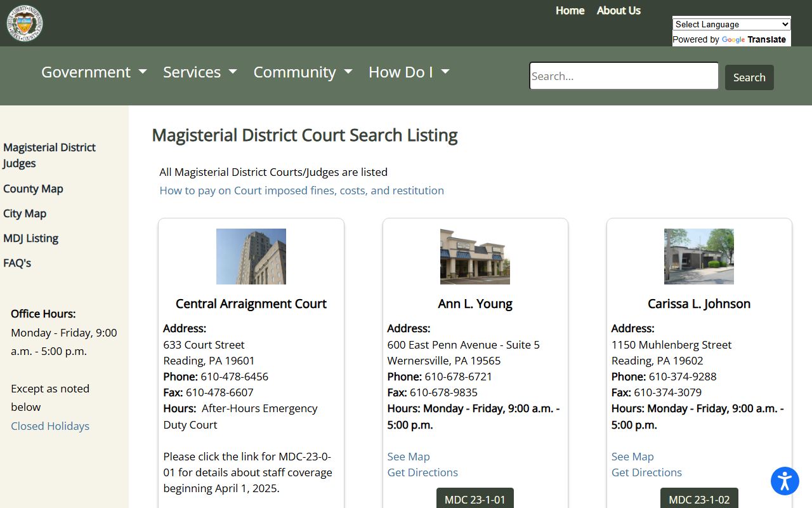See Map for Carissa L. Johnson
The image size is (812, 508).
(x=632, y=457)
